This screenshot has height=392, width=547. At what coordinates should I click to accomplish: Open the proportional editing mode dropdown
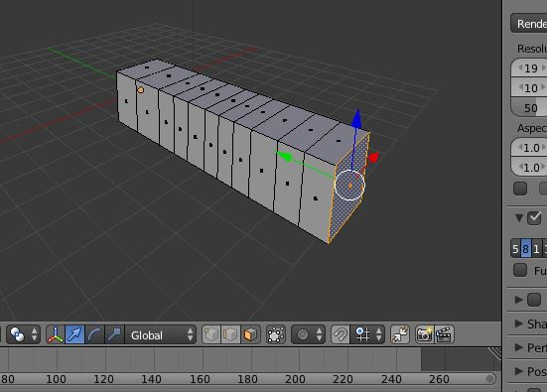[308, 334]
